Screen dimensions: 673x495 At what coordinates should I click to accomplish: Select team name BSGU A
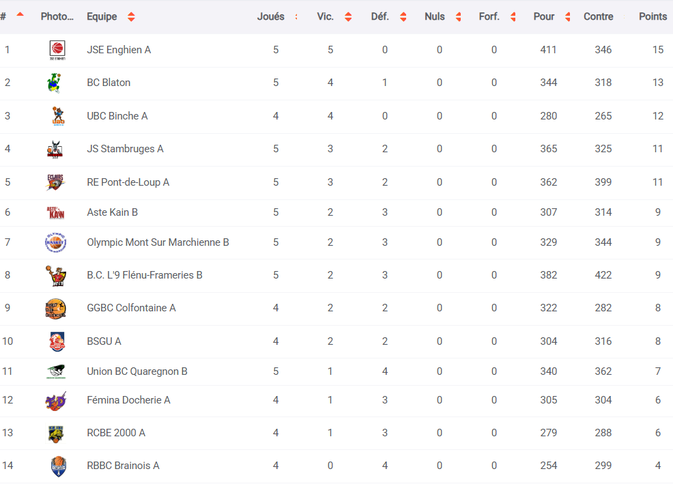(x=104, y=341)
